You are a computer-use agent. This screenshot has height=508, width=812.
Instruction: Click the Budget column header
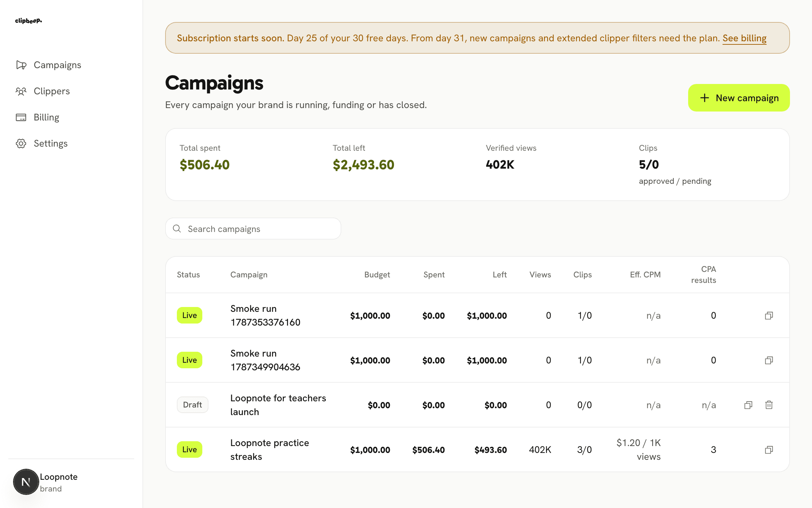[377, 275]
